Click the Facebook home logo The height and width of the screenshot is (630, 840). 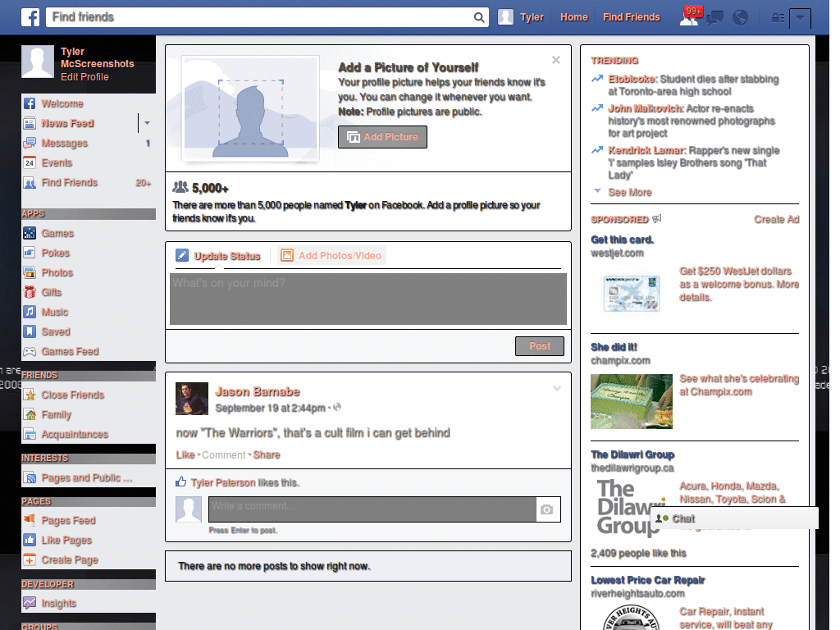30,16
